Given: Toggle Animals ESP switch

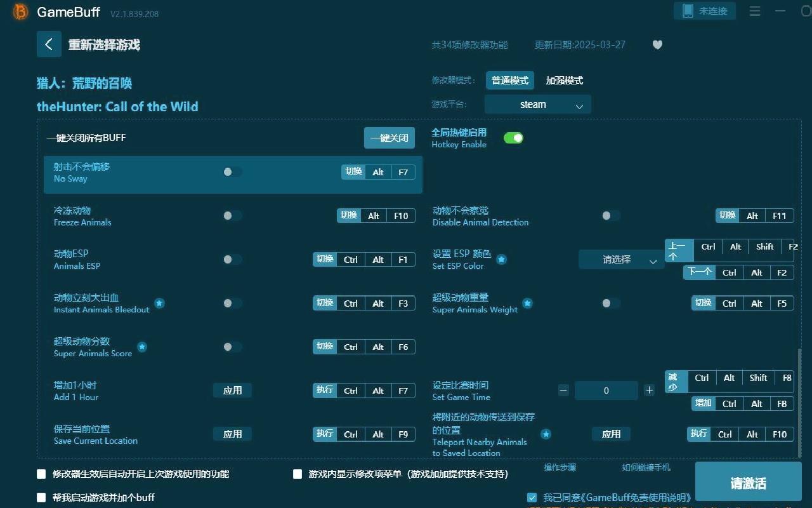Looking at the screenshot, I should click(x=232, y=260).
